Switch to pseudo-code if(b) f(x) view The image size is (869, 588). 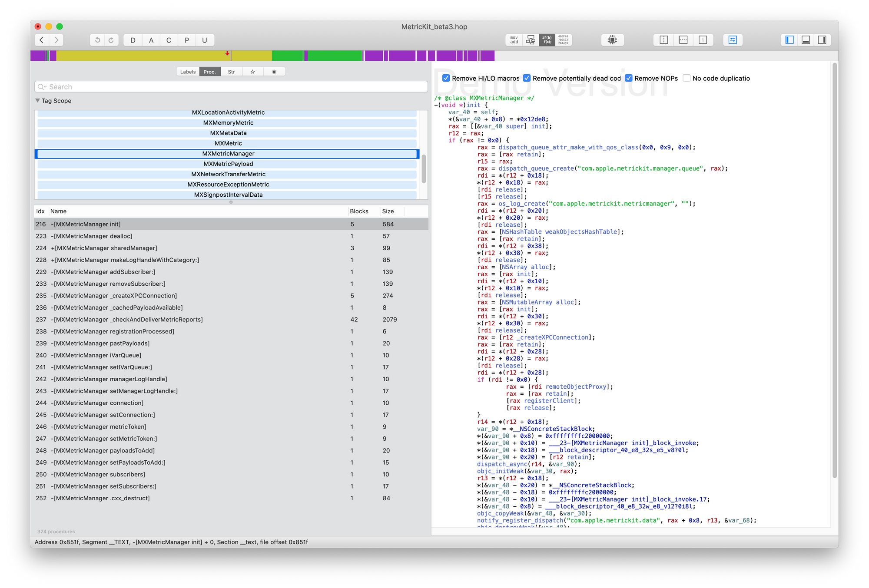pos(547,40)
